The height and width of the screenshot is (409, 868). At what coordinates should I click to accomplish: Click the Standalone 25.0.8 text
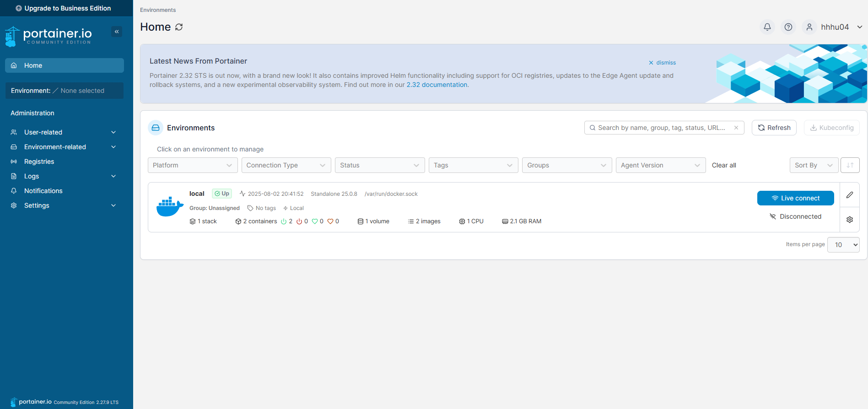tap(334, 194)
